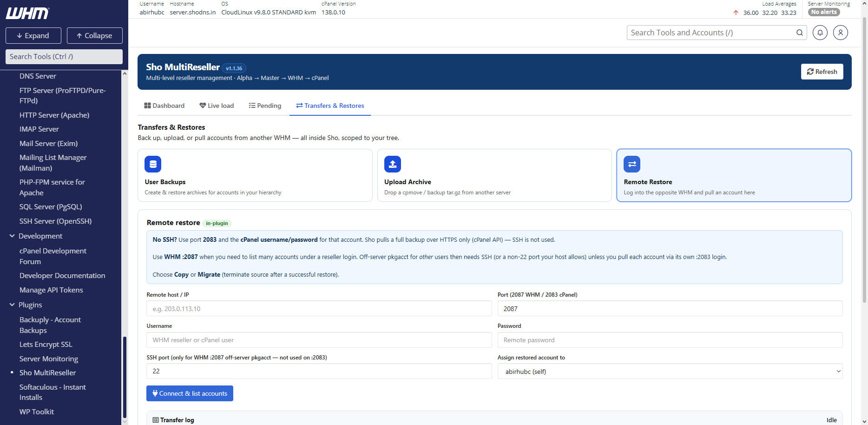Click the Remote password field
868x425 pixels.
pos(670,340)
